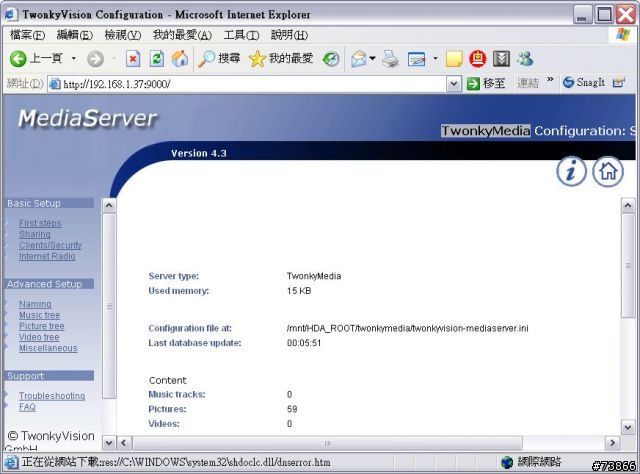
Task: Click the SnagIt window capture icon
Action: [x=618, y=82]
